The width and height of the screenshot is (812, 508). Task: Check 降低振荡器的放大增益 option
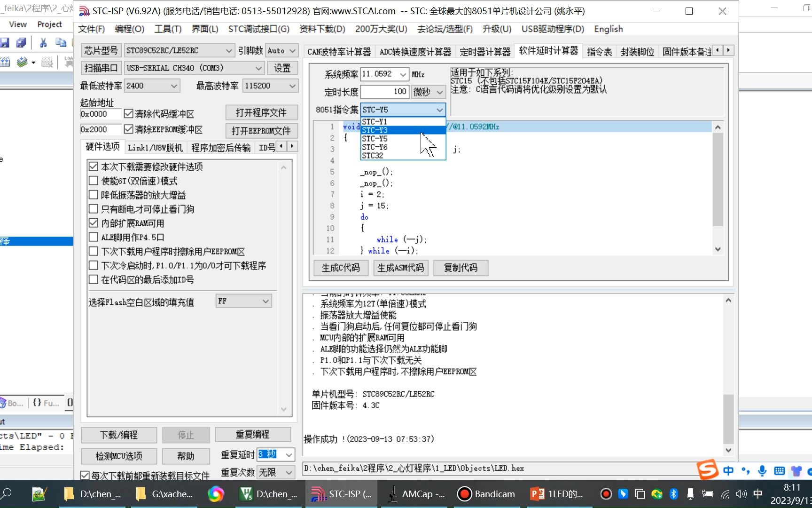[94, 195]
